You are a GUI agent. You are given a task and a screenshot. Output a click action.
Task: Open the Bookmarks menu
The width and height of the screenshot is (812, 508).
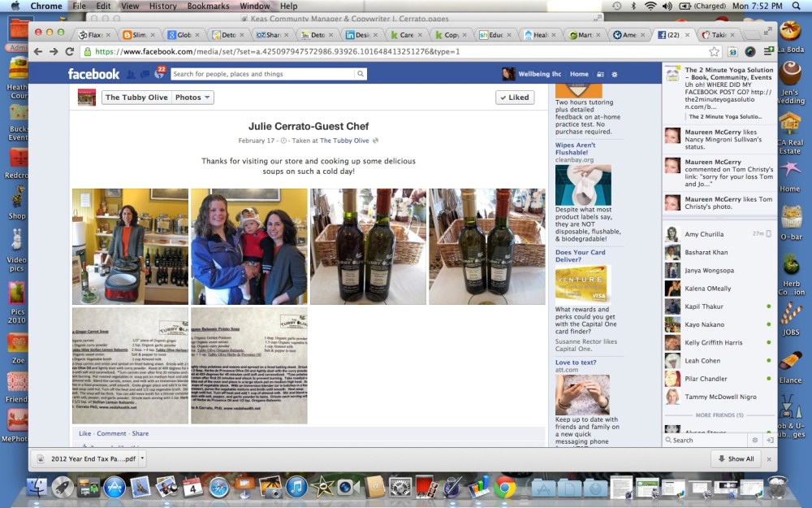coord(208,6)
